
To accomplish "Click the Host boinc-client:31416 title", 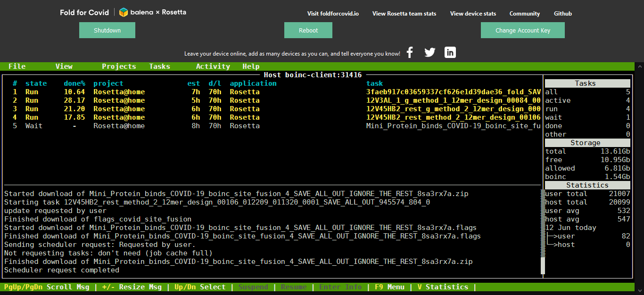I will 313,75.
